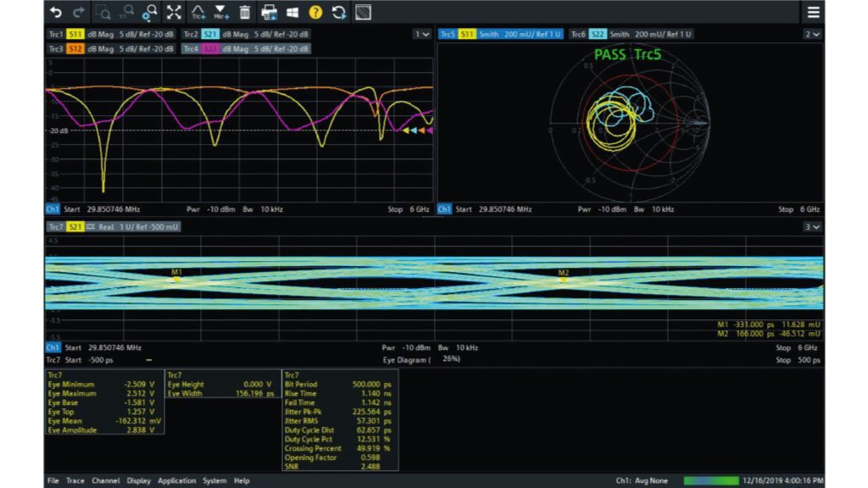Image resolution: width=868 pixels, height=488 pixels.
Task: Open diagram 3 dropdown above eye diagram
Action: (812, 227)
